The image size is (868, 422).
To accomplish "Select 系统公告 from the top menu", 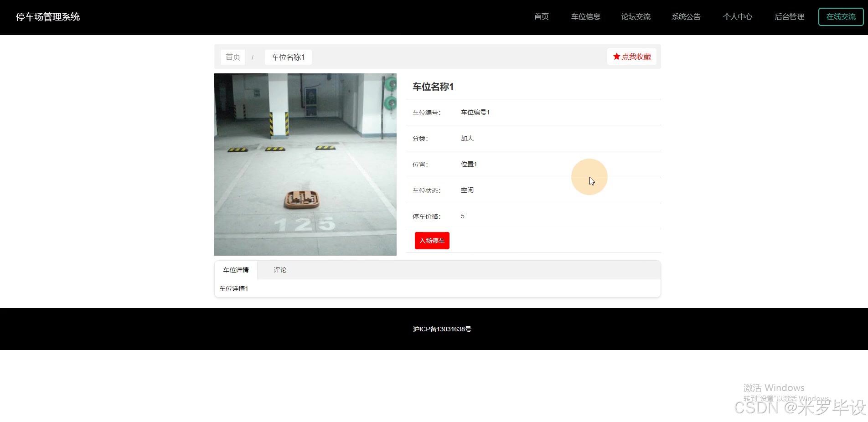I will 686,17.
